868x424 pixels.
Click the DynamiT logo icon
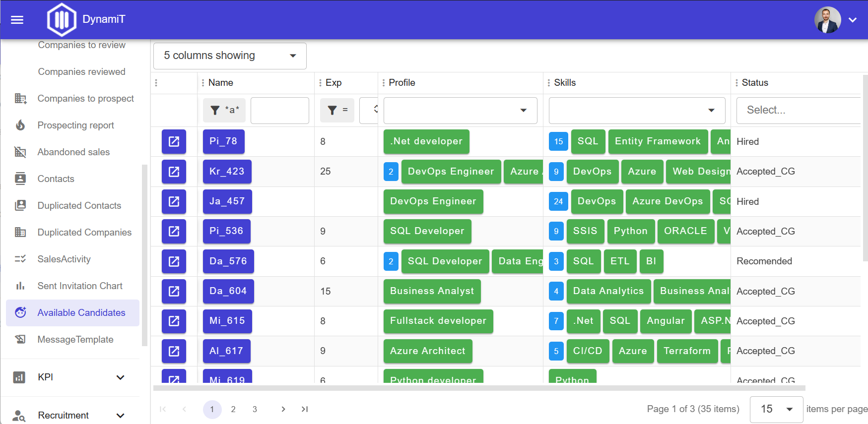[62, 20]
